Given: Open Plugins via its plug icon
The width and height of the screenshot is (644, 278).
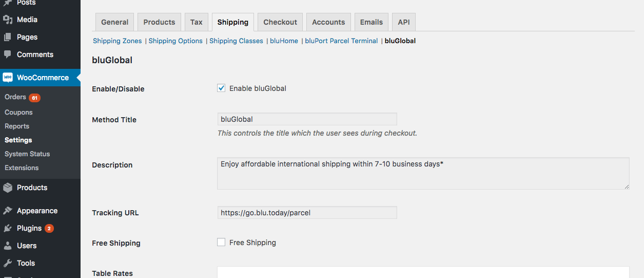Looking at the screenshot, I should point(8,228).
